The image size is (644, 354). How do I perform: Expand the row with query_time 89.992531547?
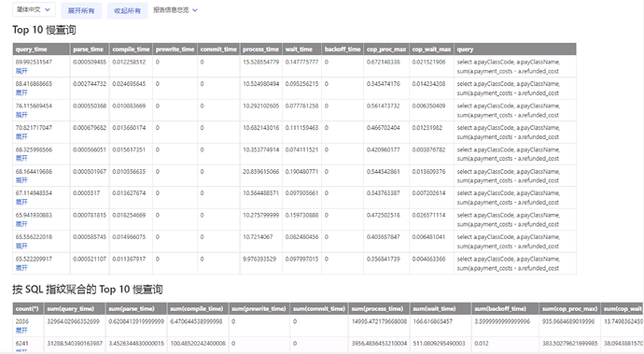(21, 71)
